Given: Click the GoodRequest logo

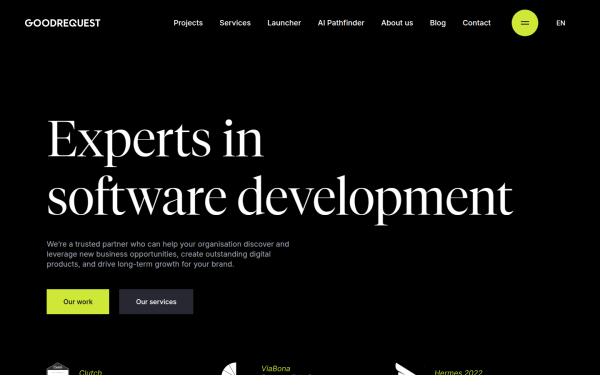Looking at the screenshot, I should pos(62,23).
